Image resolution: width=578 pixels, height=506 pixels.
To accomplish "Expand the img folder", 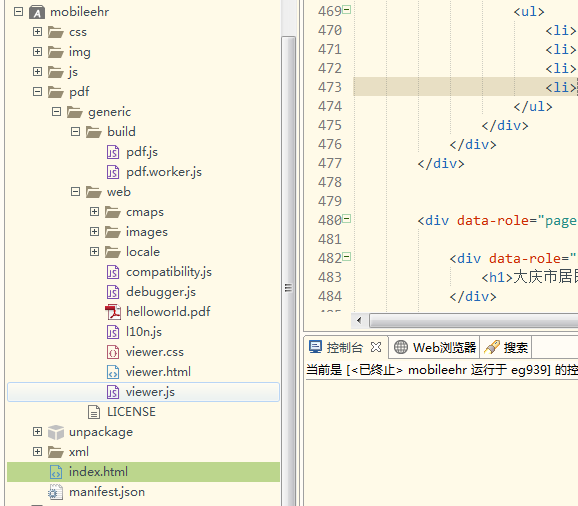I will (37, 52).
